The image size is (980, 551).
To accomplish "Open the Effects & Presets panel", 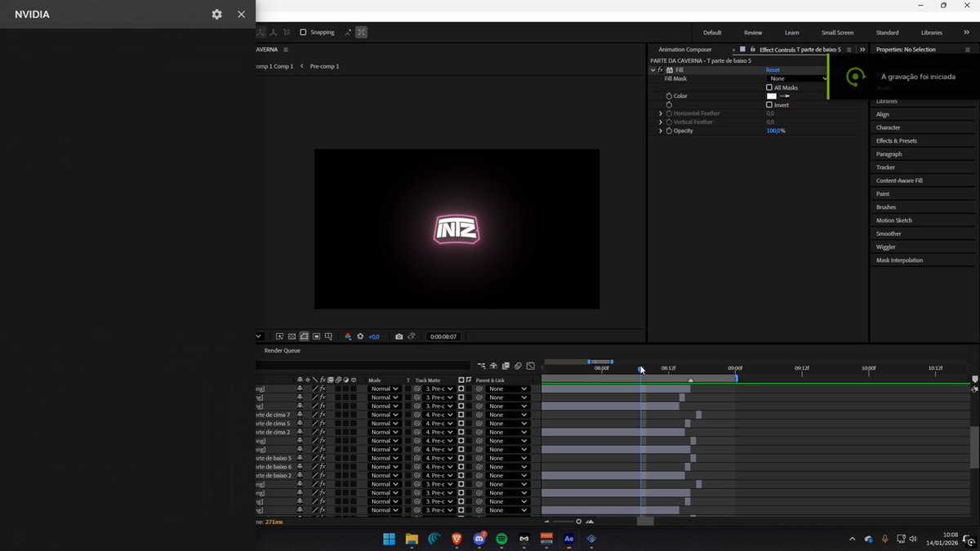I will pos(897,141).
